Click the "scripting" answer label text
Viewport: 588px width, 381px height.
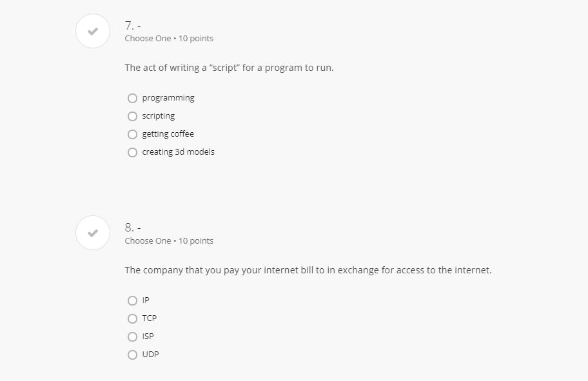[x=159, y=116]
